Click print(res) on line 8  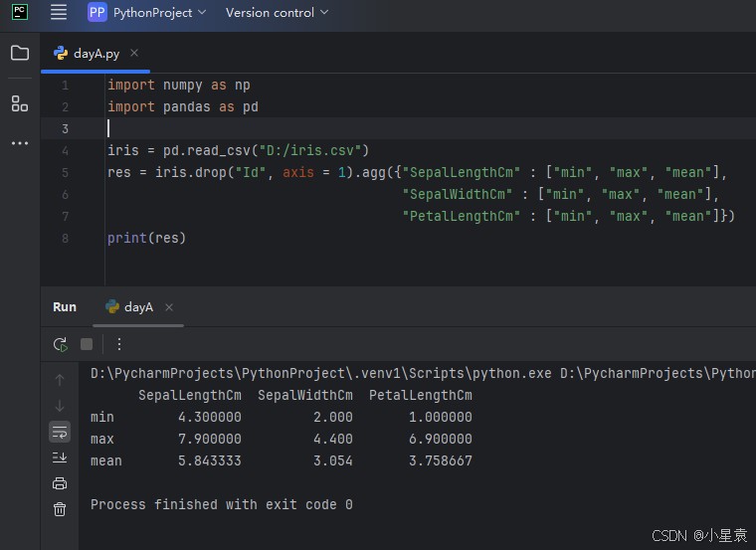click(x=146, y=238)
